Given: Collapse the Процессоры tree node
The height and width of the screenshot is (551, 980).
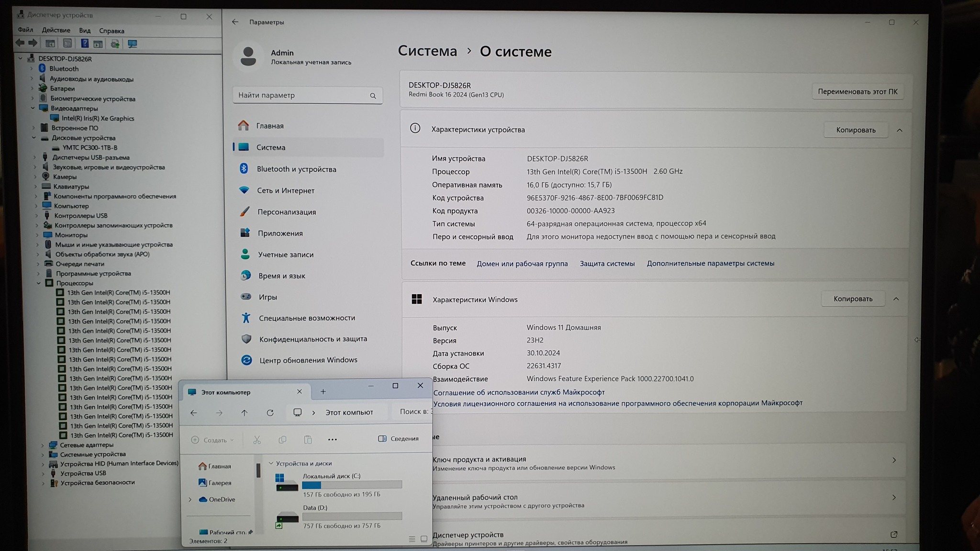Looking at the screenshot, I should tap(39, 283).
